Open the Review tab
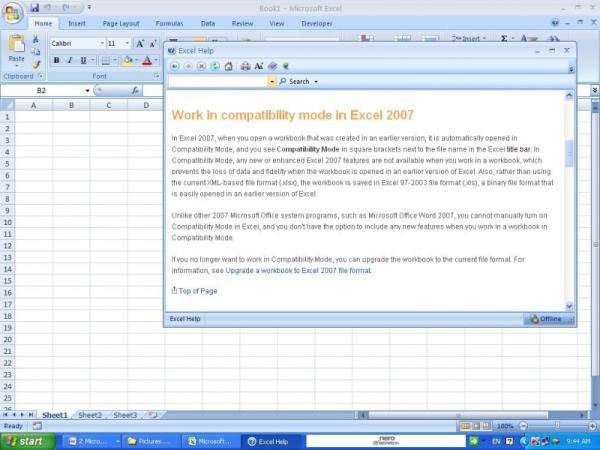600x450 pixels. 242,24
